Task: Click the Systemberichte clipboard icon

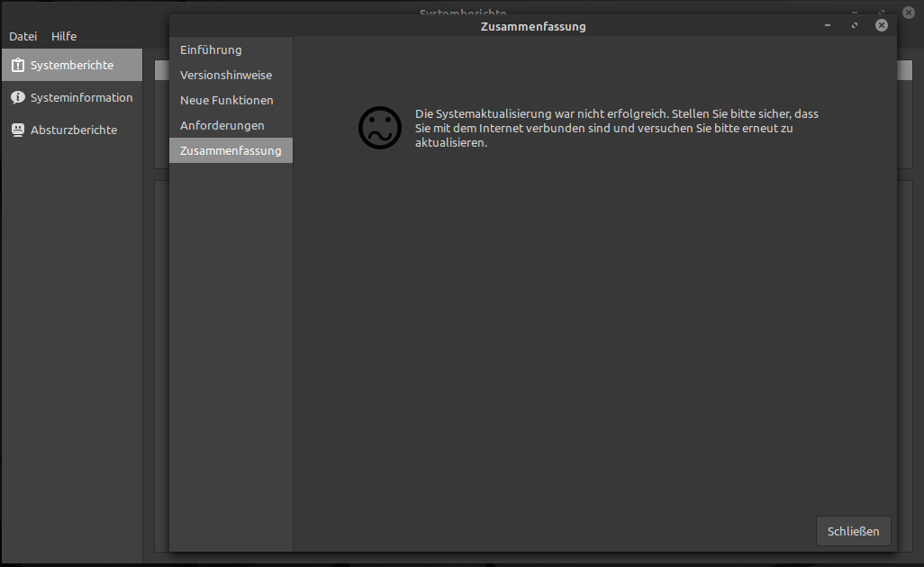Action: (x=18, y=65)
